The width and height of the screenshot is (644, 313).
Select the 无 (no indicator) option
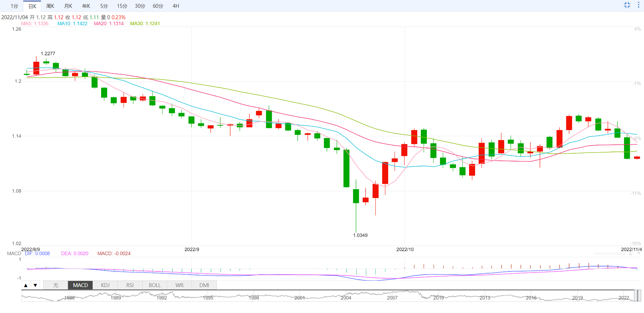click(56, 285)
